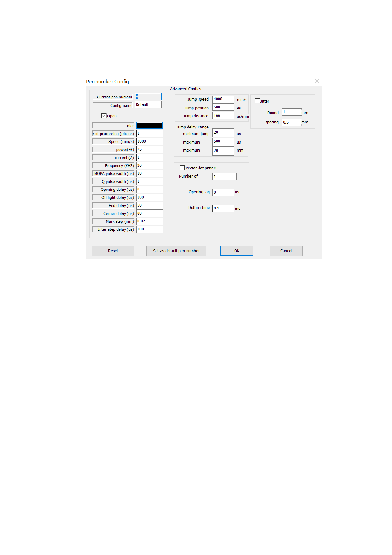This screenshot has width=392, height=555.
Task: Edit the Config name field
Action: point(148,105)
